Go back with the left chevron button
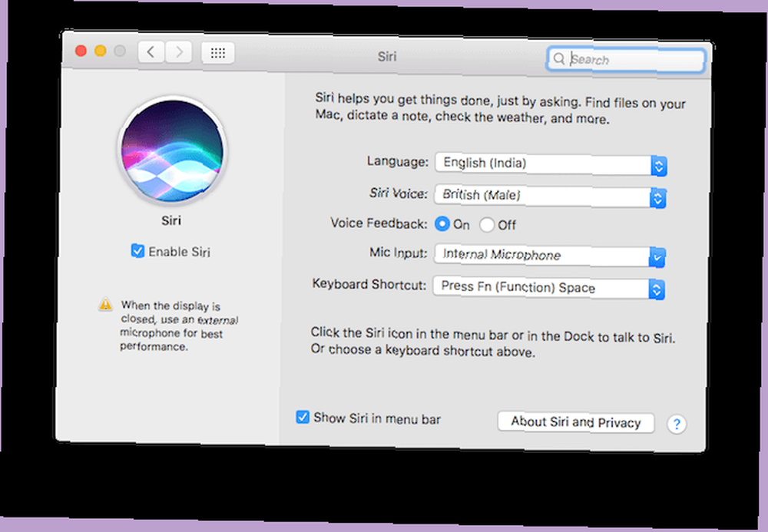 151,51
